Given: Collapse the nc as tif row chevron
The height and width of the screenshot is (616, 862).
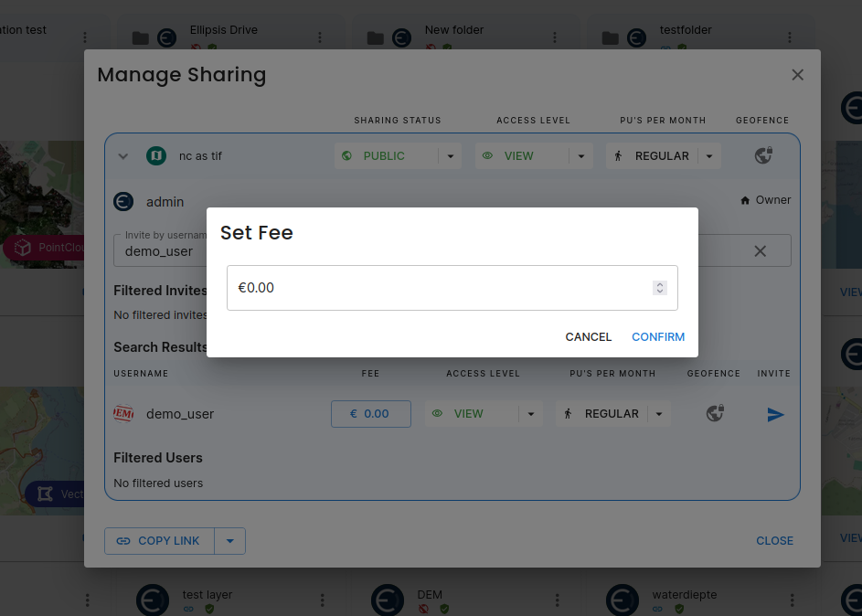Looking at the screenshot, I should (123, 156).
